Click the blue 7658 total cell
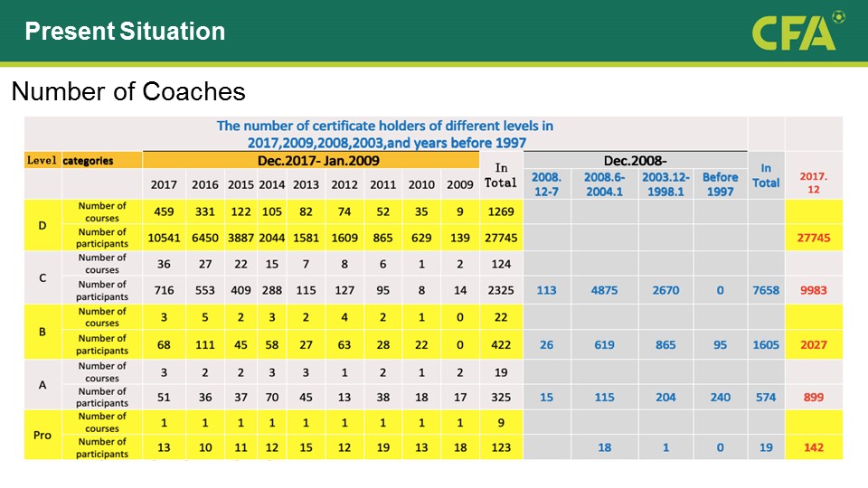This screenshot has height=488, width=868. 766,290
